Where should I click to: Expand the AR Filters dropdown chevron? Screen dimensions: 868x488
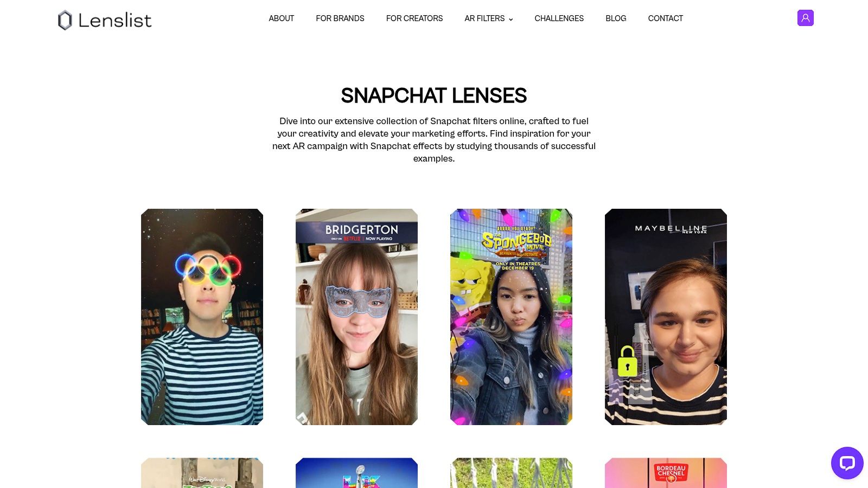pyautogui.click(x=510, y=19)
